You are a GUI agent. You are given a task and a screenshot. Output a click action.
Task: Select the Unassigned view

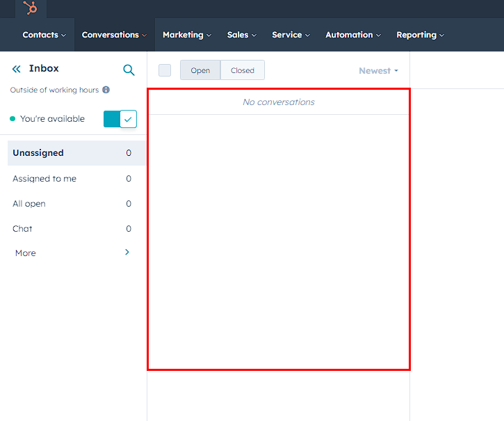[77, 153]
